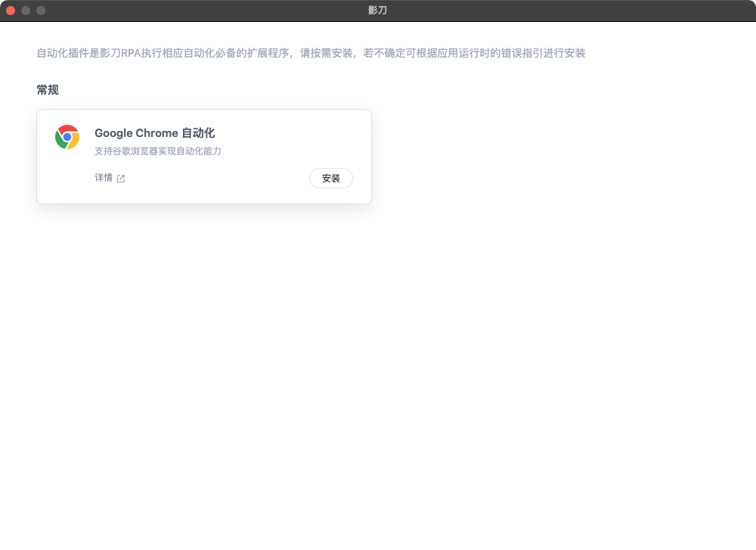The image size is (756, 550).
Task: Select the 'Google Chrome 自动化' title text
Action: [154, 132]
